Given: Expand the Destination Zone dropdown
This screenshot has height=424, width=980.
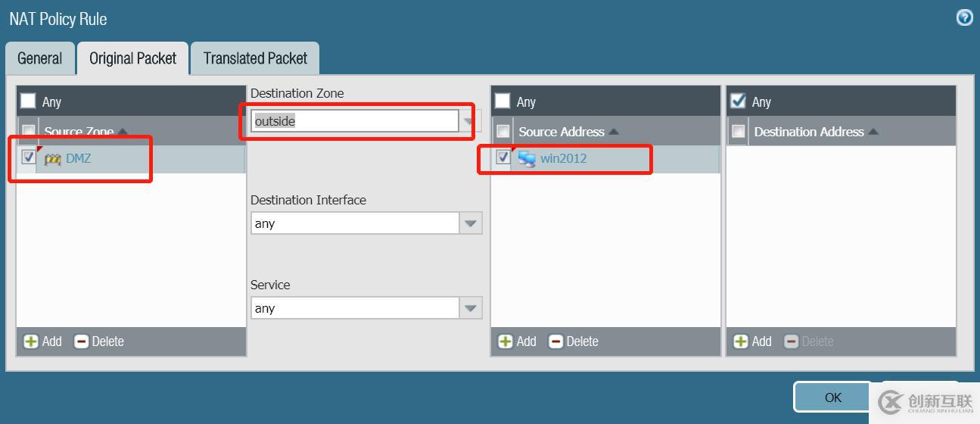Looking at the screenshot, I should [470, 121].
